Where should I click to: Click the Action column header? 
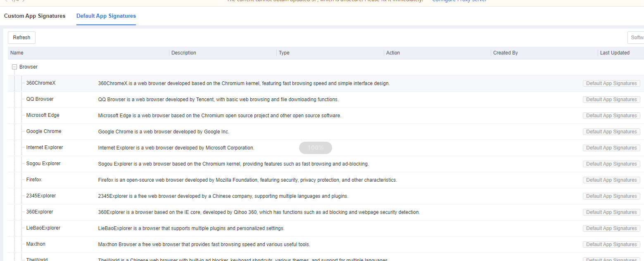[393, 53]
